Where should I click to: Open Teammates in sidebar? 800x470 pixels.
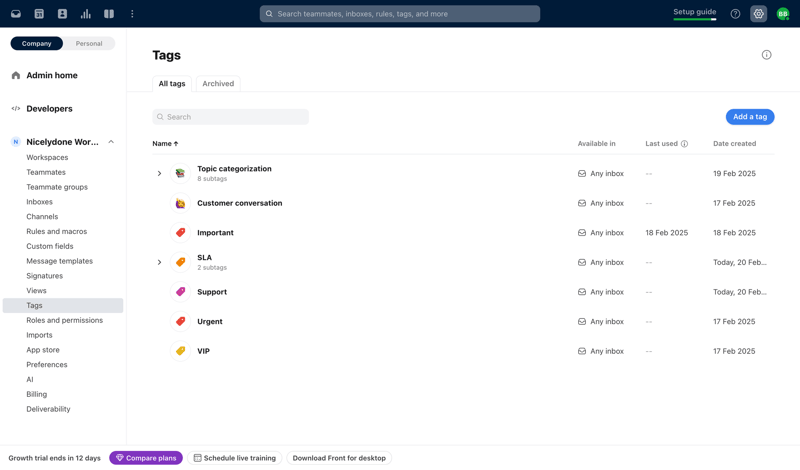pos(46,172)
